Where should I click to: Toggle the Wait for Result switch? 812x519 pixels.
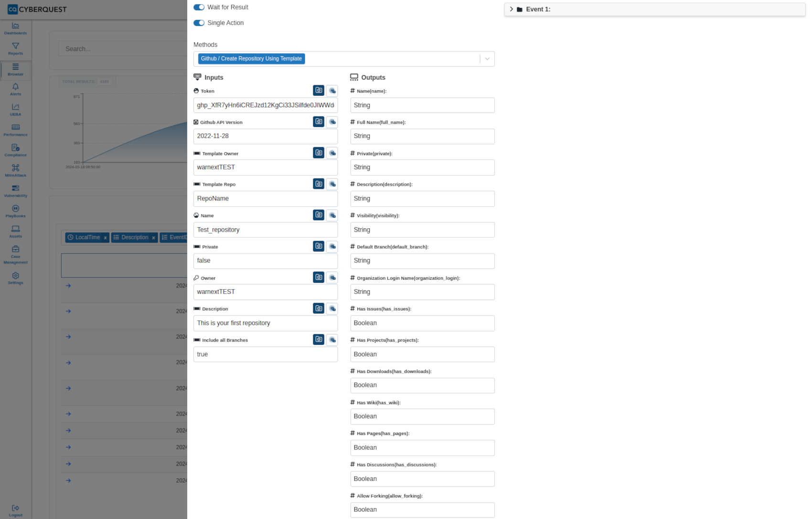199,7
